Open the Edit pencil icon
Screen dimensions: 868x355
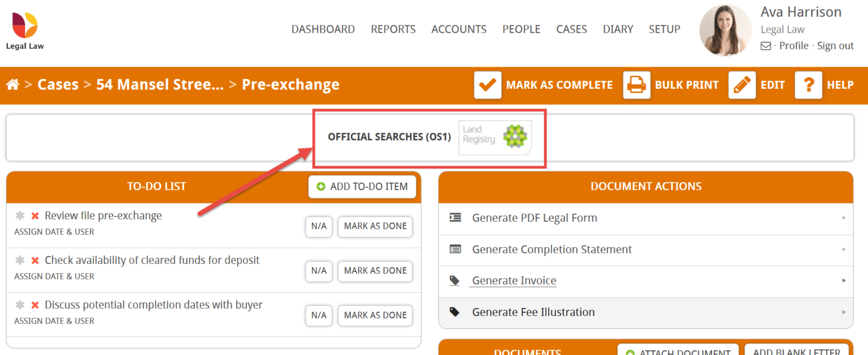pyautogui.click(x=742, y=85)
